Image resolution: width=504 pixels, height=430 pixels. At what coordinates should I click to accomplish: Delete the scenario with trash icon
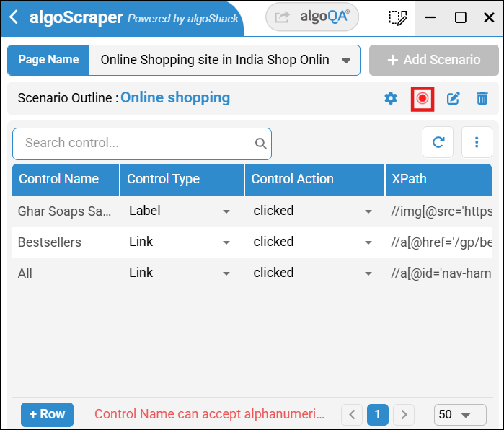click(x=482, y=98)
